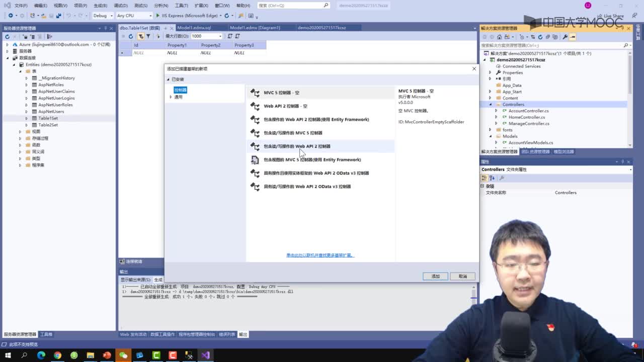
Task: Select AspNetUserLogins table in Server Explorer
Action: (56, 98)
